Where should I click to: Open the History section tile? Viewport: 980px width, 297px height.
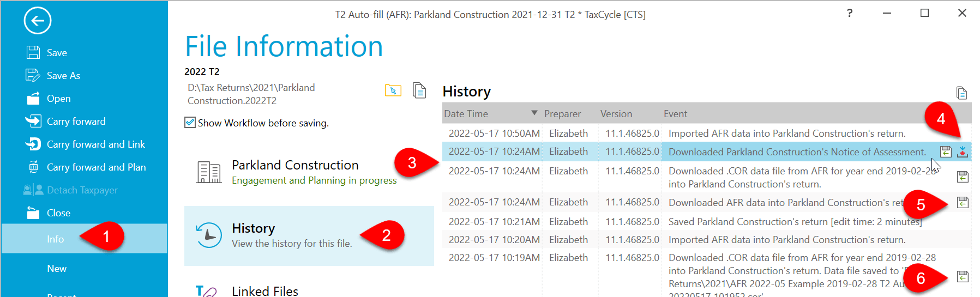[x=309, y=236]
